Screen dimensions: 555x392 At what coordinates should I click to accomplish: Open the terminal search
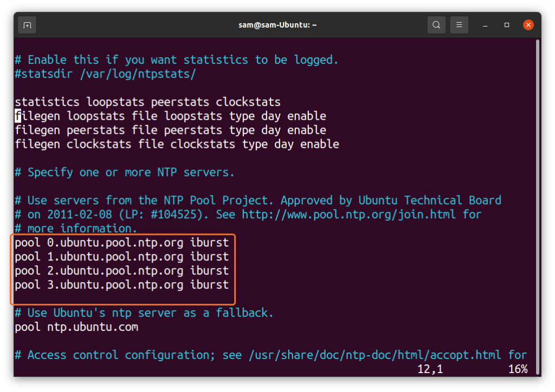tap(436, 25)
